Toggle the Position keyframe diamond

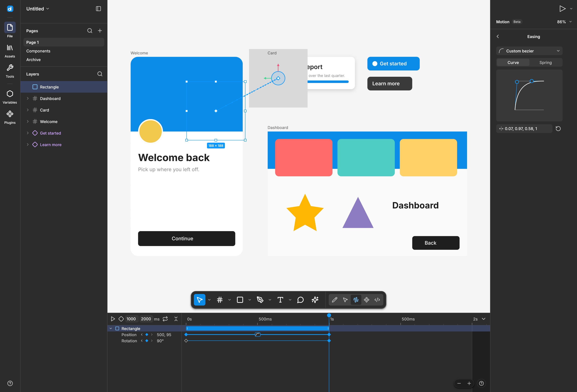click(147, 335)
